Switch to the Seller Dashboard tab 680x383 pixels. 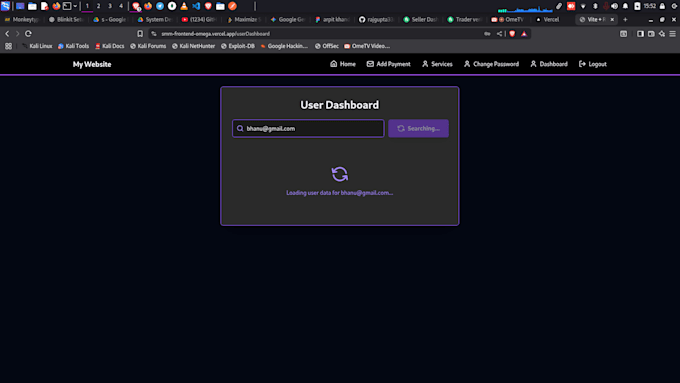[x=421, y=20]
